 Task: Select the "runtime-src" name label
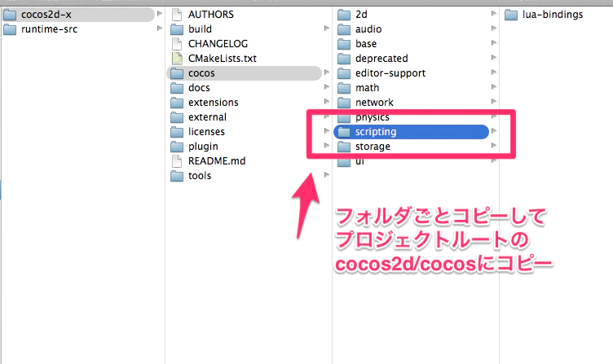click(x=49, y=29)
